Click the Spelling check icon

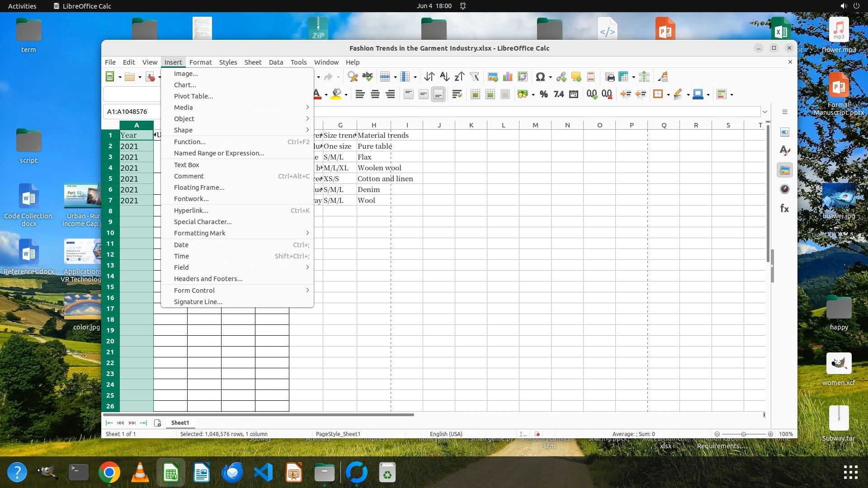tap(368, 77)
